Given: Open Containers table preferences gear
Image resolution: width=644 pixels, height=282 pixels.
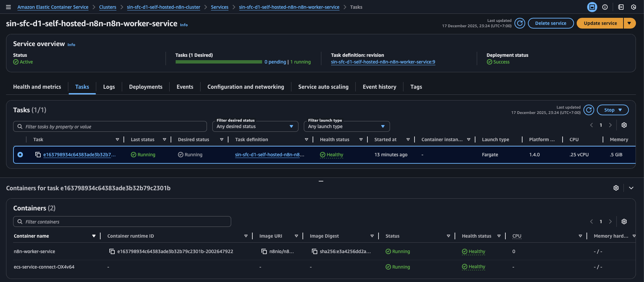Looking at the screenshot, I should [x=624, y=221].
